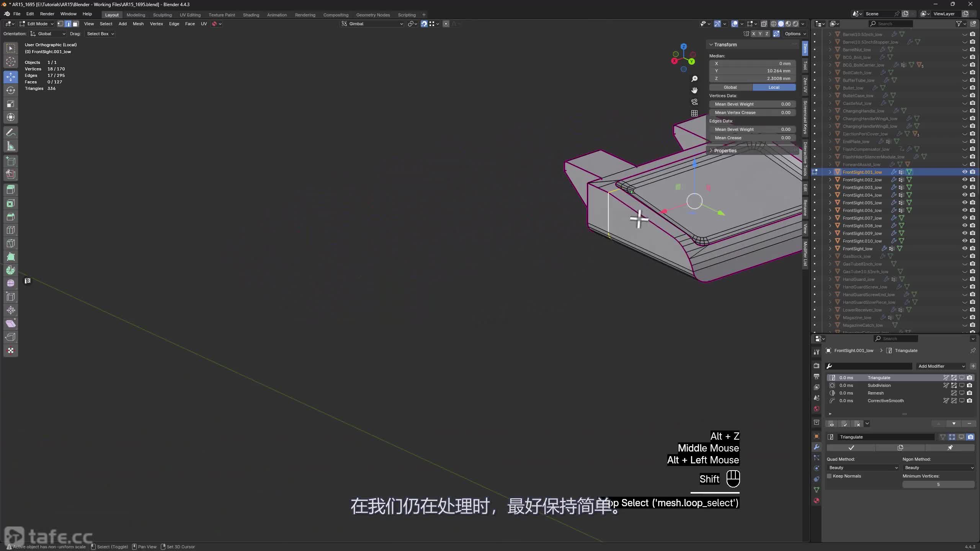Select the Cursor tool
This screenshot has height=551, width=980.
point(11,62)
